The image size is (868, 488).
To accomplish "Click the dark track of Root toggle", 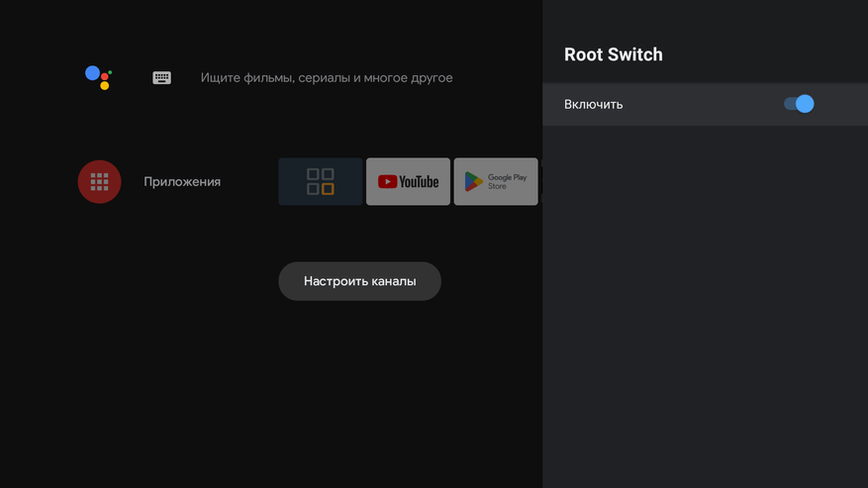I will point(790,104).
